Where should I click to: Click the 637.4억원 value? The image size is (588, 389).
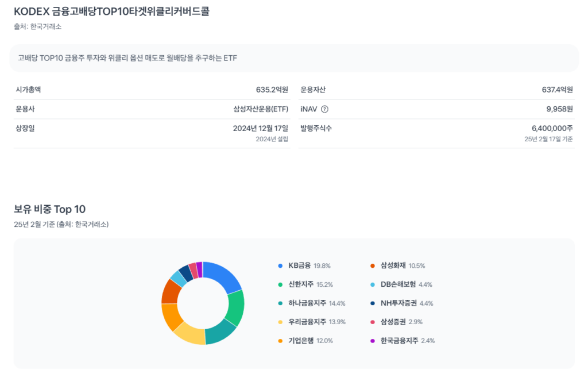coord(557,90)
